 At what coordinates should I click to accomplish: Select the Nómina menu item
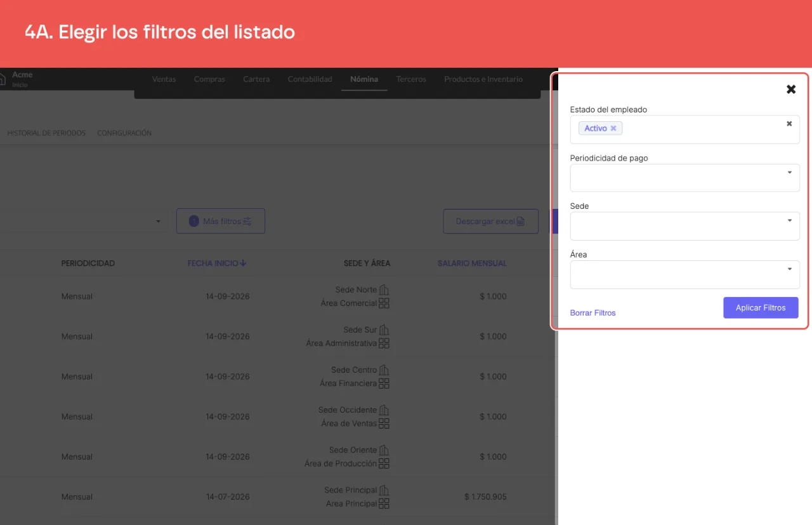click(364, 79)
